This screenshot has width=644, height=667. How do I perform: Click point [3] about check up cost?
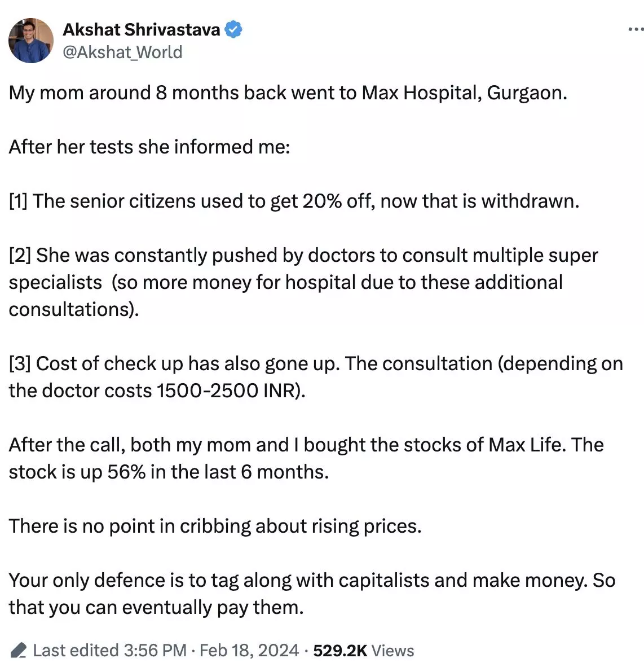click(x=315, y=377)
